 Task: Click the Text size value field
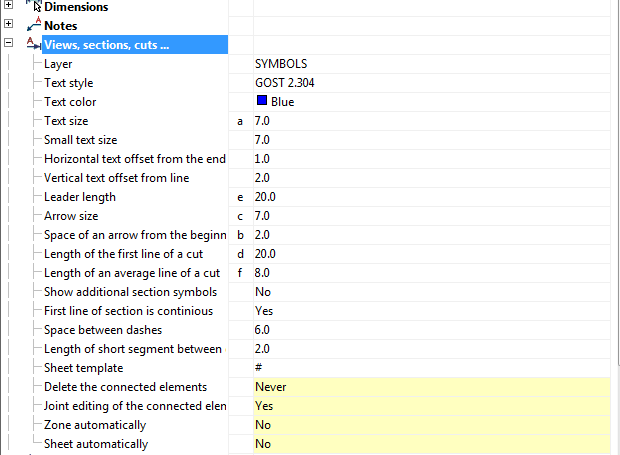[262, 121]
